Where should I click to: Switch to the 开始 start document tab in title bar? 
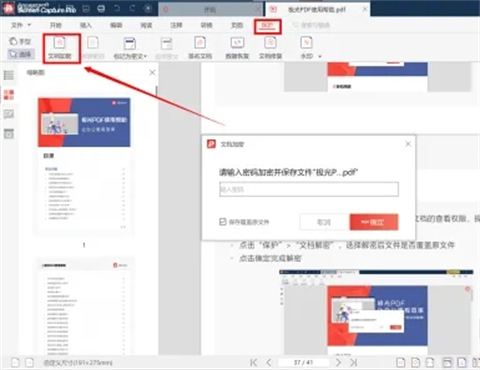(210, 9)
